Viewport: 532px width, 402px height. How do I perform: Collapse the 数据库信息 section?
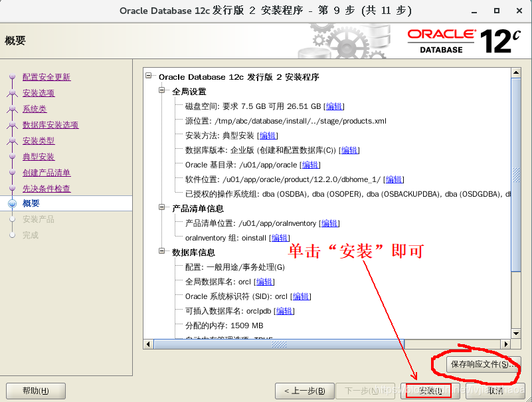click(x=162, y=251)
